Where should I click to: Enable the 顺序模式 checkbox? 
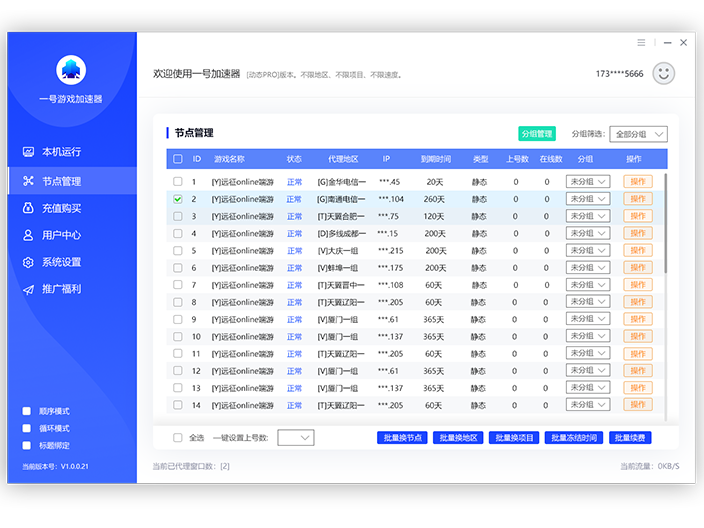click(x=27, y=411)
